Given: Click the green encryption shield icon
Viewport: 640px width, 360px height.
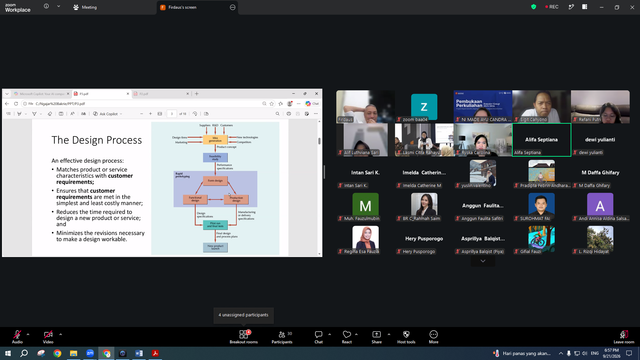Looking at the screenshot, I should click(533, 7).
